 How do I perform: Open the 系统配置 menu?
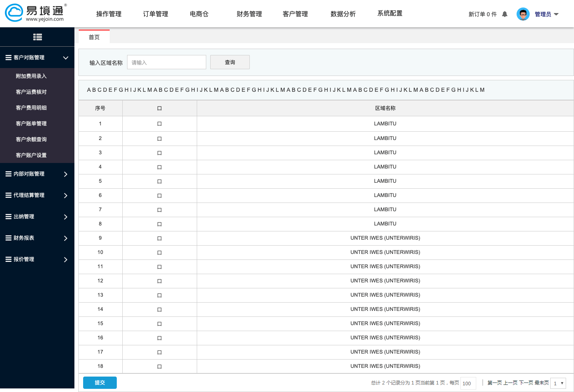pyautogui.click(x=390, y=13)
